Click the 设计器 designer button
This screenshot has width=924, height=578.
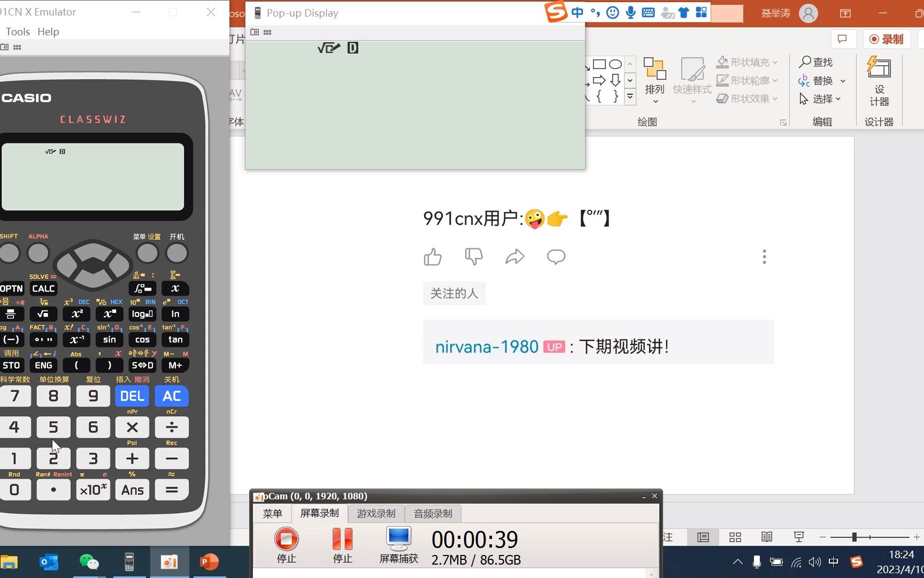coord(879,81)
